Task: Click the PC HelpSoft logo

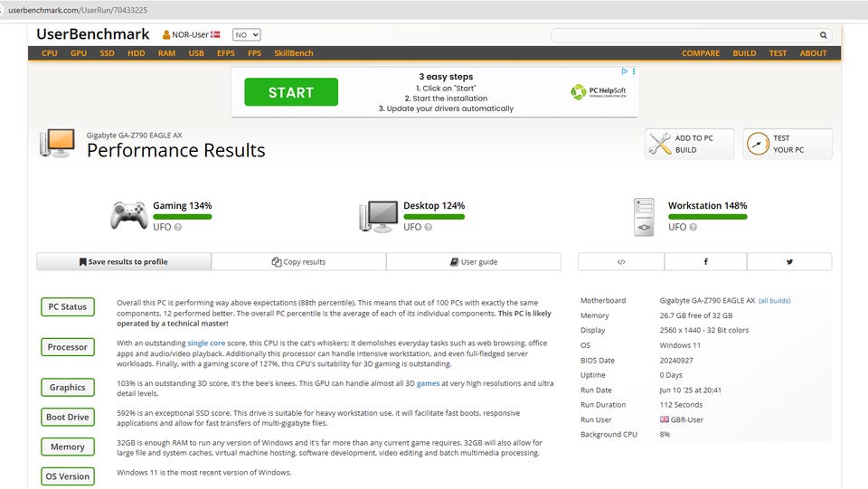Action: 599,91
